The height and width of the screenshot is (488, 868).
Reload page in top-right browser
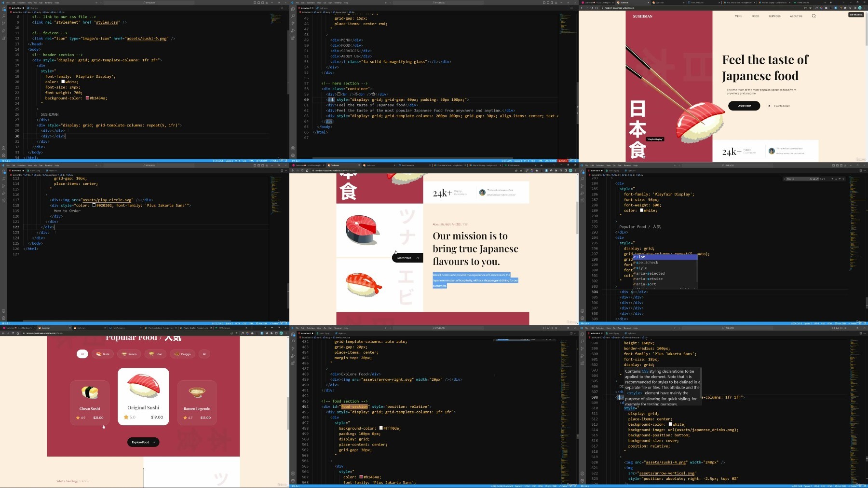(x=593, y=8)
